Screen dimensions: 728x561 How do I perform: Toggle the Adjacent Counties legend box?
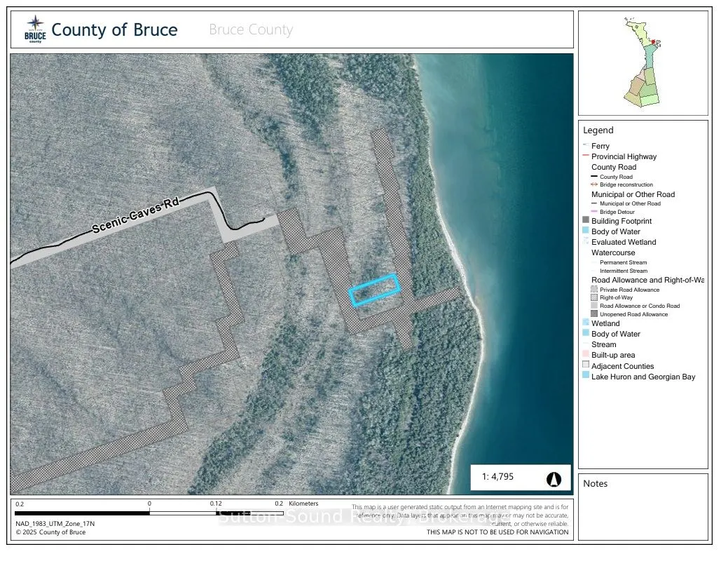click(586, 365)
